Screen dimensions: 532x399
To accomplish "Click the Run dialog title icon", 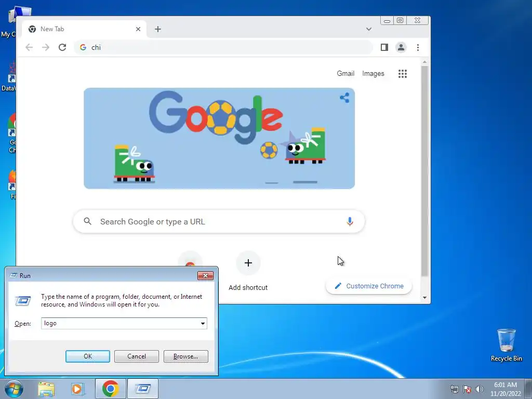I will tap(14, 275).
